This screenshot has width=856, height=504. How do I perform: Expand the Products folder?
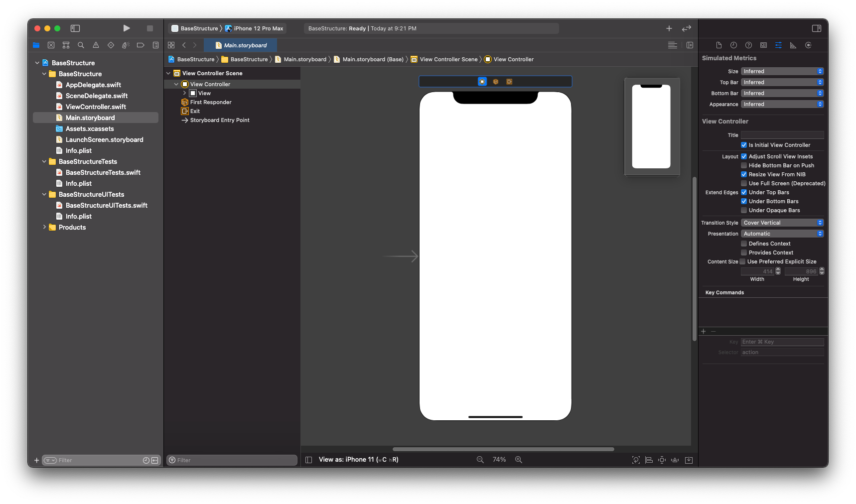[44, 227]
